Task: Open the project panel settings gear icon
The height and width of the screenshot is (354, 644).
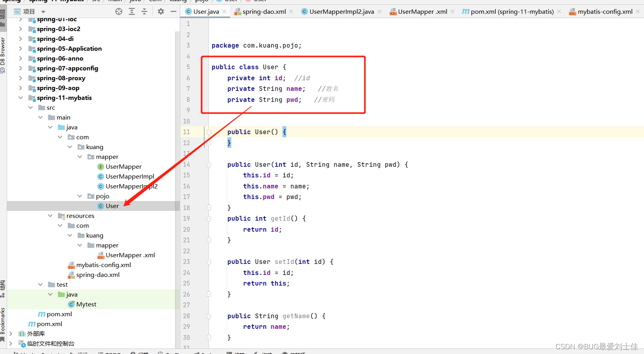Action: point(161,11)
